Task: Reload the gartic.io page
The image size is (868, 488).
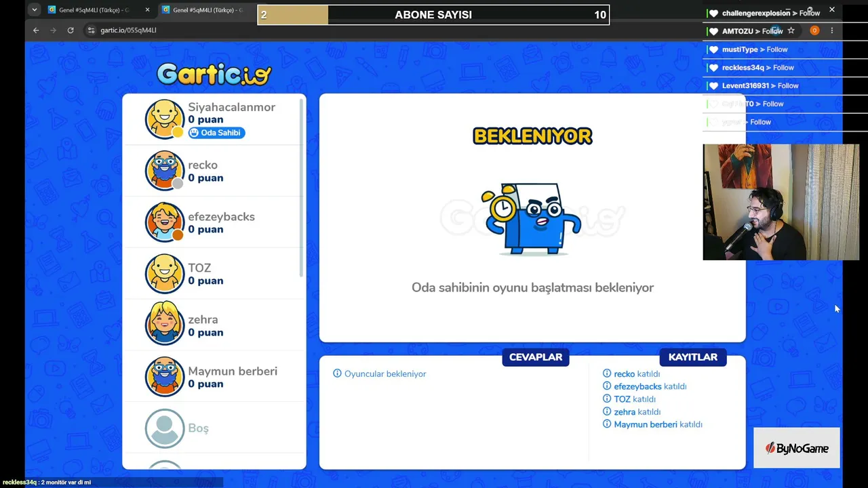Action: (71, 30)
